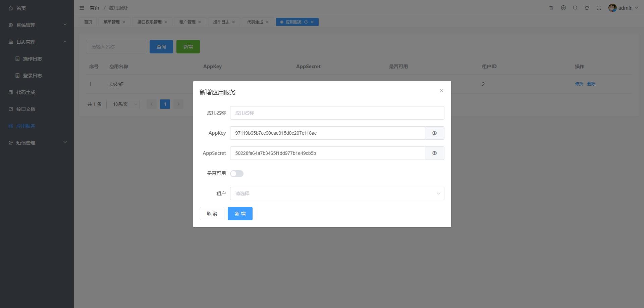
Task: Open the 10条/页 page size dropdown
Action: click(x=123, y=104)
